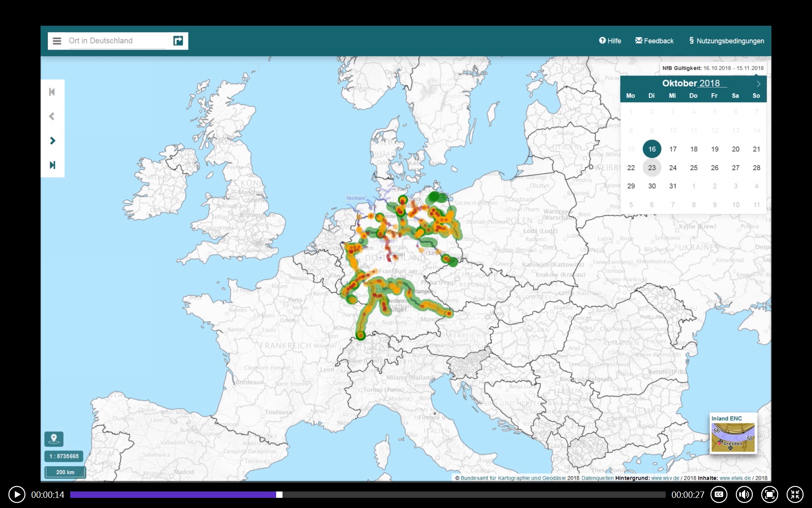The height and width of the screenshot is (508, 812).
Task: Click the hamburger menu icon
Action: click(x=56, y=40)
